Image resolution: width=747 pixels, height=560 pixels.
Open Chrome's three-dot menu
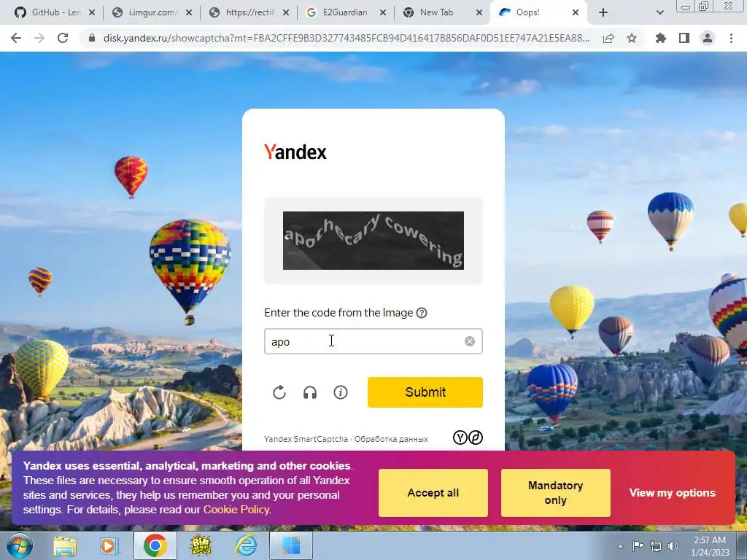coord(731,38)
